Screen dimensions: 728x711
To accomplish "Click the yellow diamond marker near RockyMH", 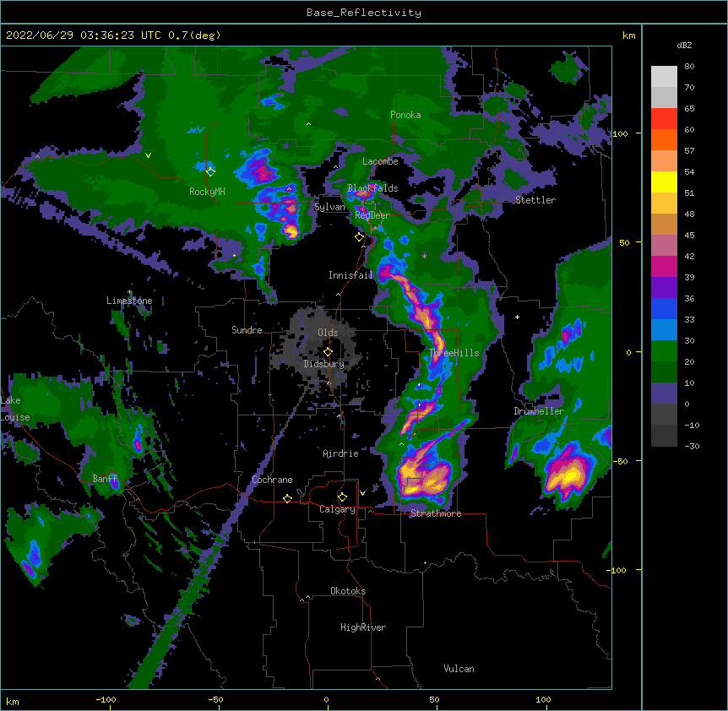I will point(210,172).
